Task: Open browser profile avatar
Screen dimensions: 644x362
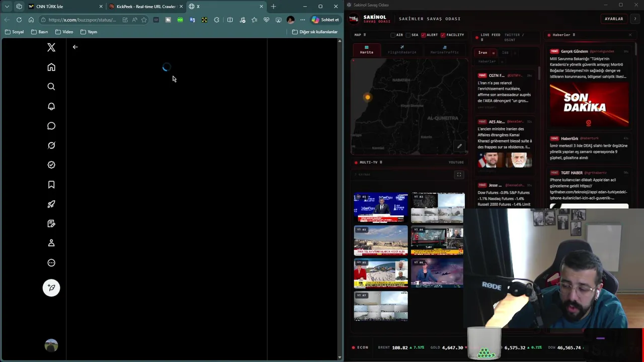Action: 290,20
